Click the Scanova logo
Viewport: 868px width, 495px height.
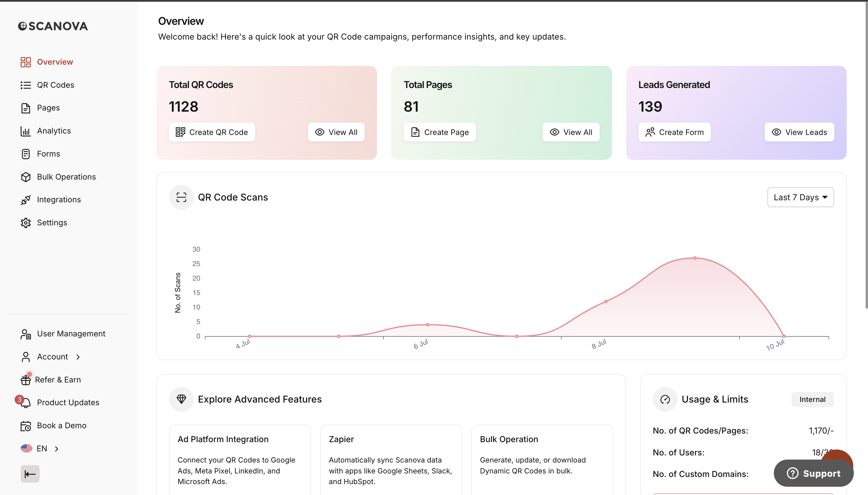pyautogui.click(x=53, y=26)
